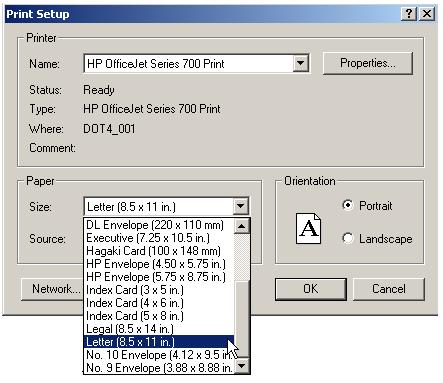Collapse the paper Size dropdown arrow
This screenshot has width=443, height=383.
coord(240,206)
